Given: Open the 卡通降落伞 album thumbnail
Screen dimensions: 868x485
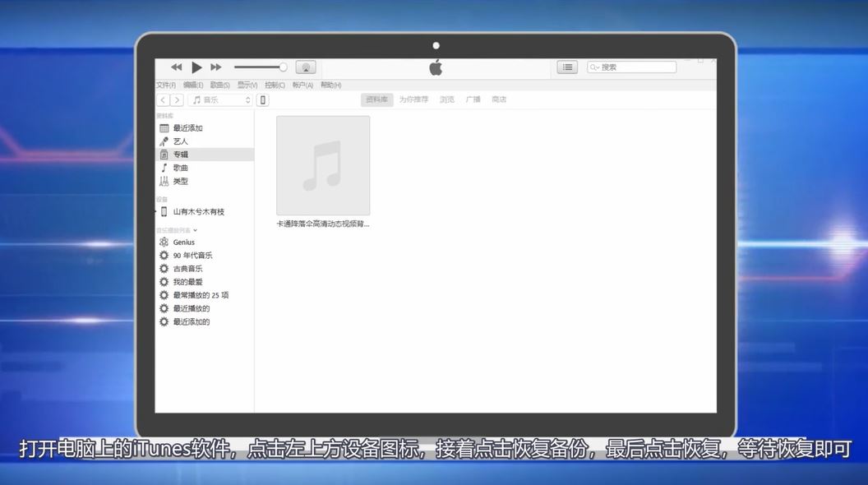Looking at the screenshot, I should point(323,165).
